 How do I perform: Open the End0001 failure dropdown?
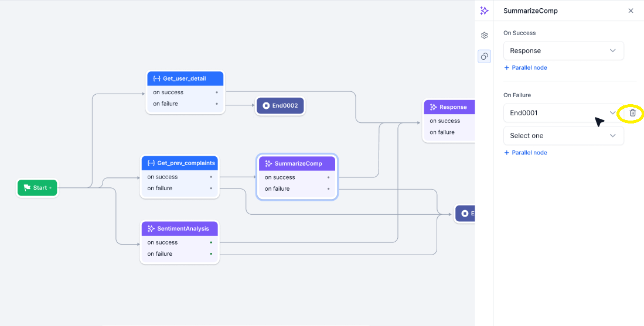pos(563,113)
